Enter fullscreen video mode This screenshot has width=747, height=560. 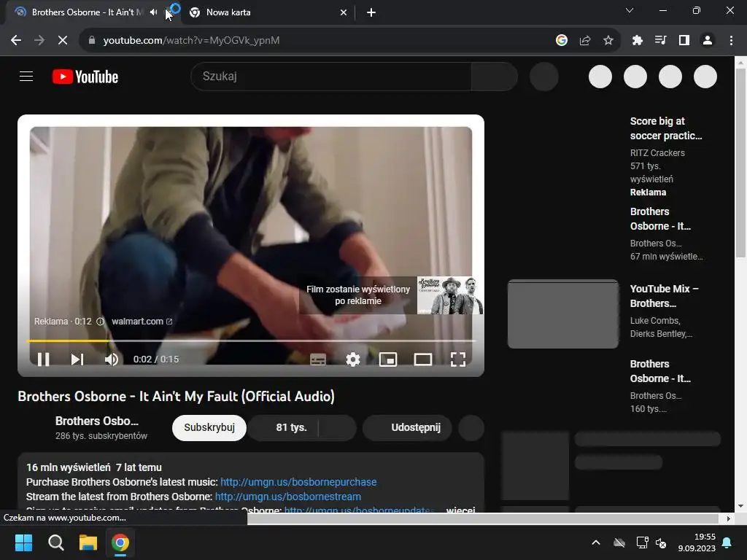pyautogui.click(x=458, y=359)
